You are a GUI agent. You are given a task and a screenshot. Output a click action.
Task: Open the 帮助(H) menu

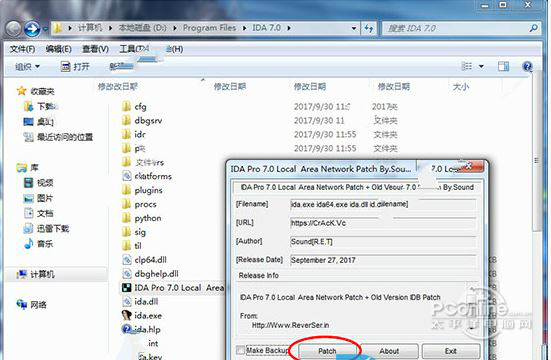[x=174, y=49]
